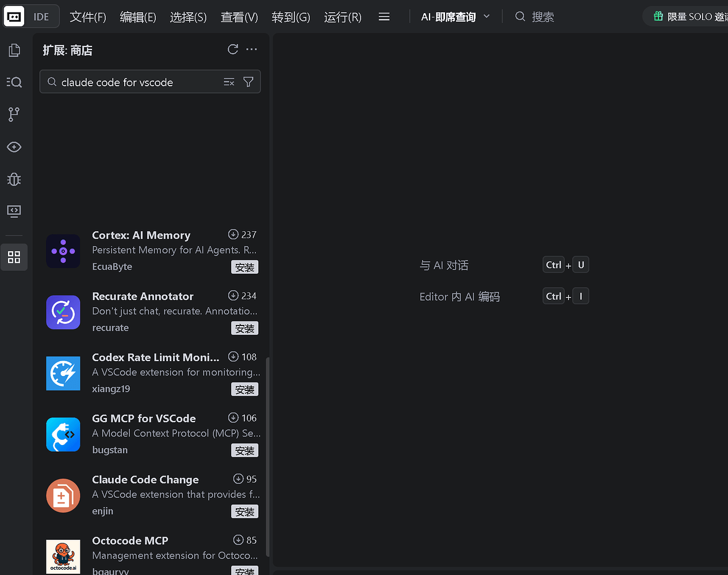The image size is (728, 575).
Task: Install the Cortex: AI Memory extension
Action: tap(245, 267)
